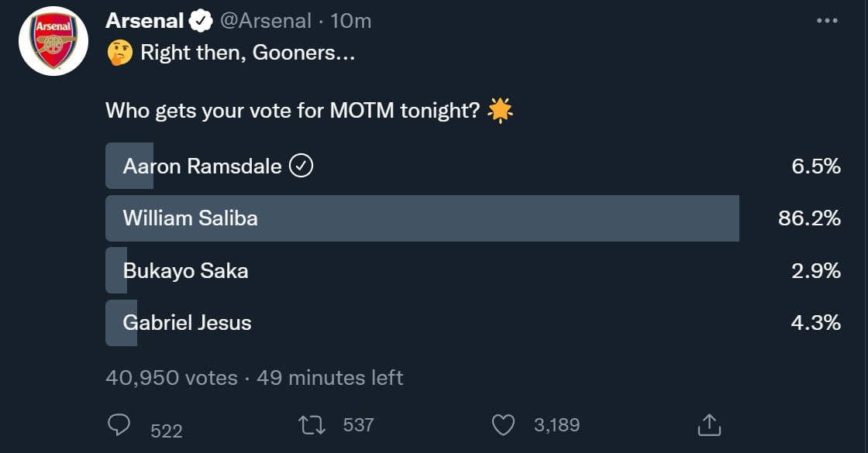Click the verified badge beside Arsenal
This screenshot has height=453, width=868.
[x=202, y=22]
